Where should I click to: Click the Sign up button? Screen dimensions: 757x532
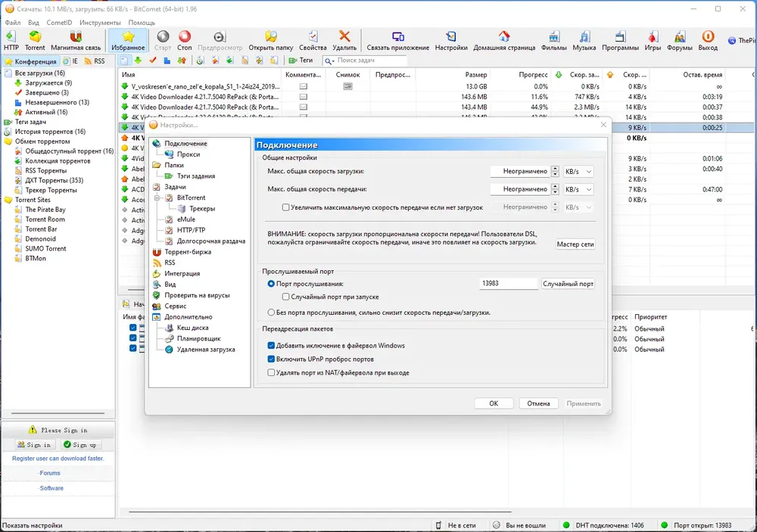pos(81,445)
